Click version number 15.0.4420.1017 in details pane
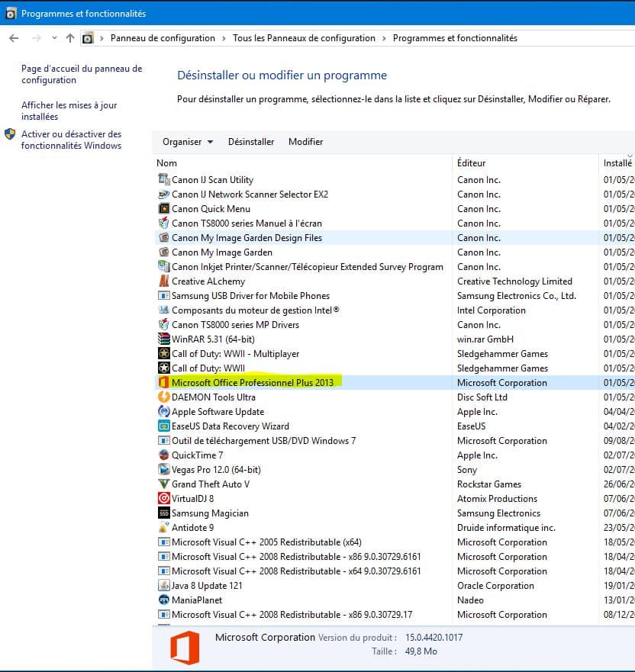 pos(434,637)
